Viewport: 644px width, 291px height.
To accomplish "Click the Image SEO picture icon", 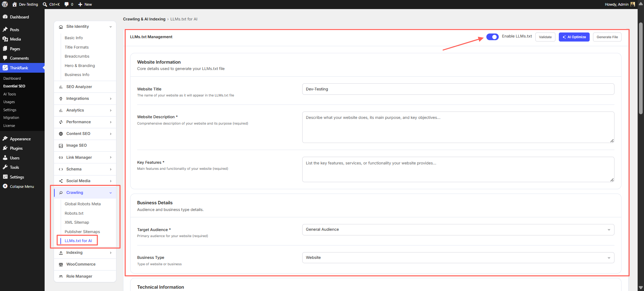I will [61, 146].
